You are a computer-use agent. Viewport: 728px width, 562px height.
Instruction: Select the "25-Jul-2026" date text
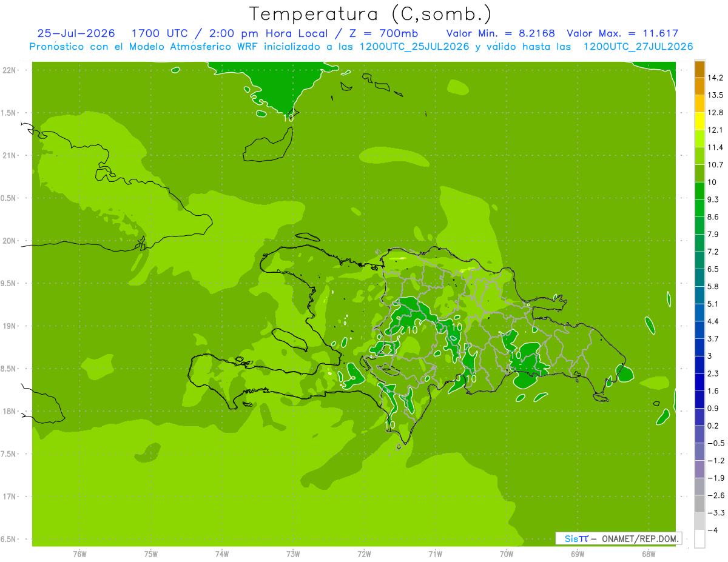point(76,33)
